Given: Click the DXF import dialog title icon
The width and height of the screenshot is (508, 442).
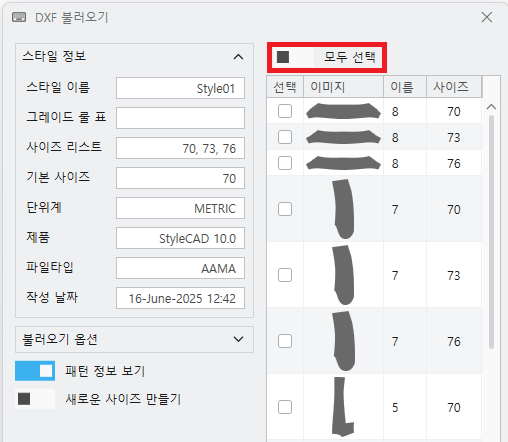Looking at the screenshot, I should tap(19, 17).
